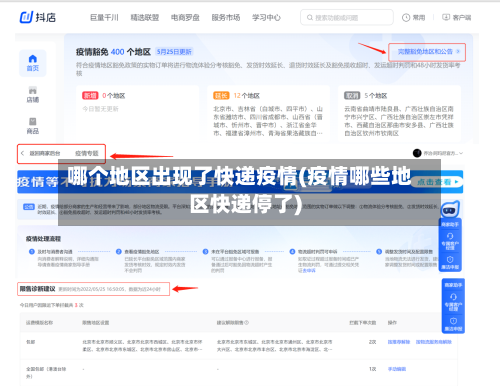
Task: Click the 点击查看 banner button
Action: [437, 182]
